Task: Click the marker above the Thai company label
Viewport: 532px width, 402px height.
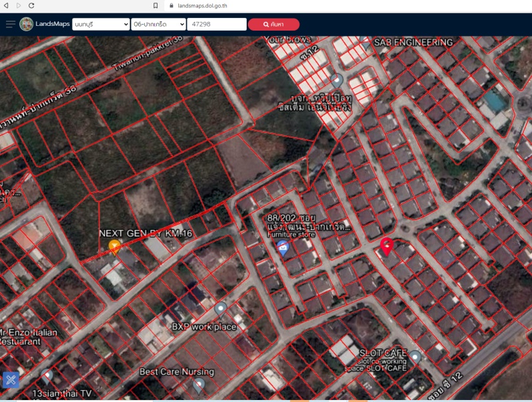Action: pyautogui.click(x=337, y=81)
